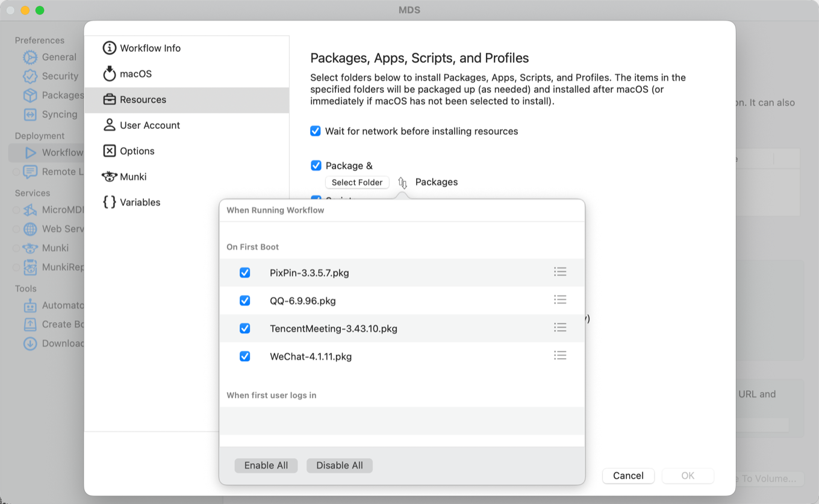Click the Automaton robot icon under Tools
The width and height of the screenshot is (819, 504).
[x=30, y=305]
